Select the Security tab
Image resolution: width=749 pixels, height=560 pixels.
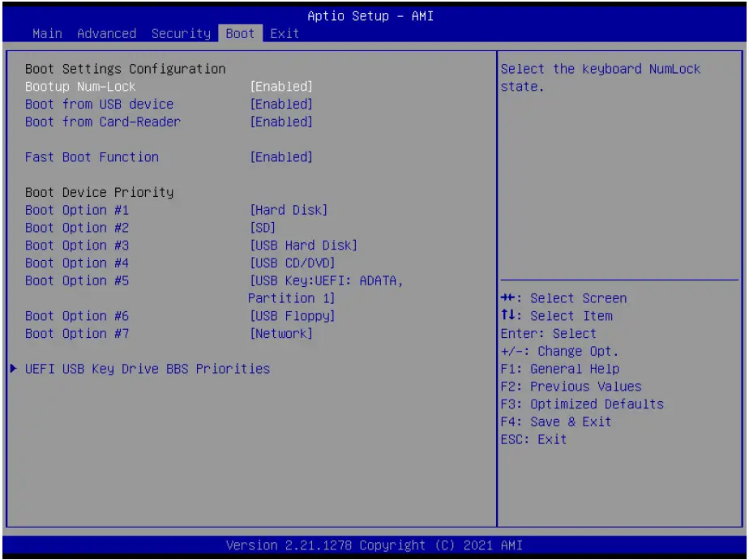180,33
